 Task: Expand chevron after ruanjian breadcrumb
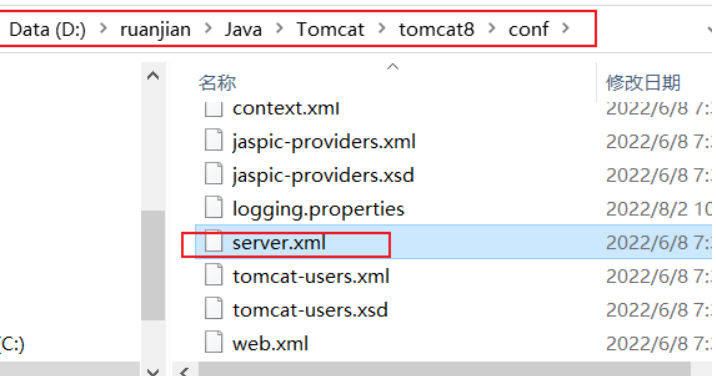[x=208, y=29]
